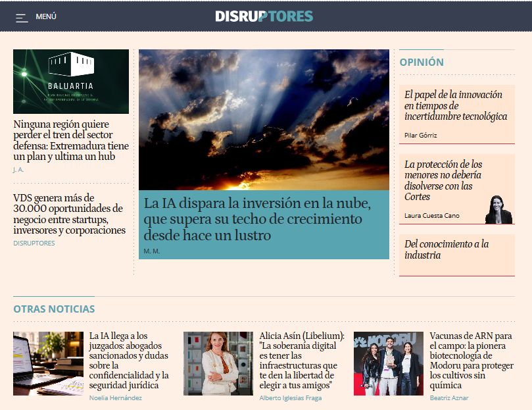Click the MENÚ label in header
Screen dimensions: 532x410
[x=46, y=16]
